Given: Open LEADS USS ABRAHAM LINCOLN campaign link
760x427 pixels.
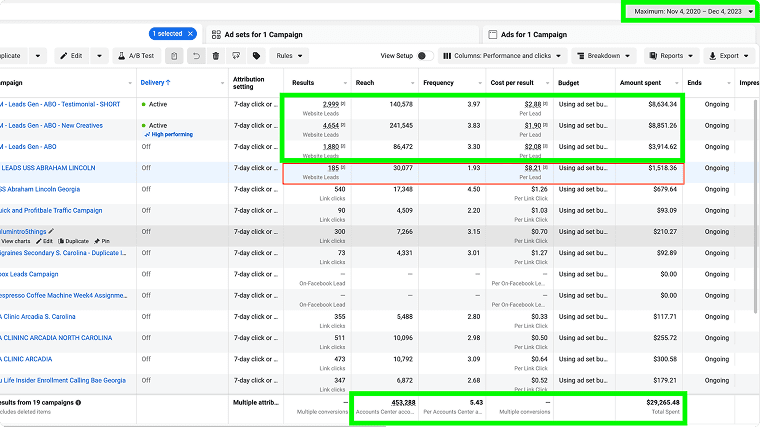Looking at the screenshot, I should [x=50, y=168].
